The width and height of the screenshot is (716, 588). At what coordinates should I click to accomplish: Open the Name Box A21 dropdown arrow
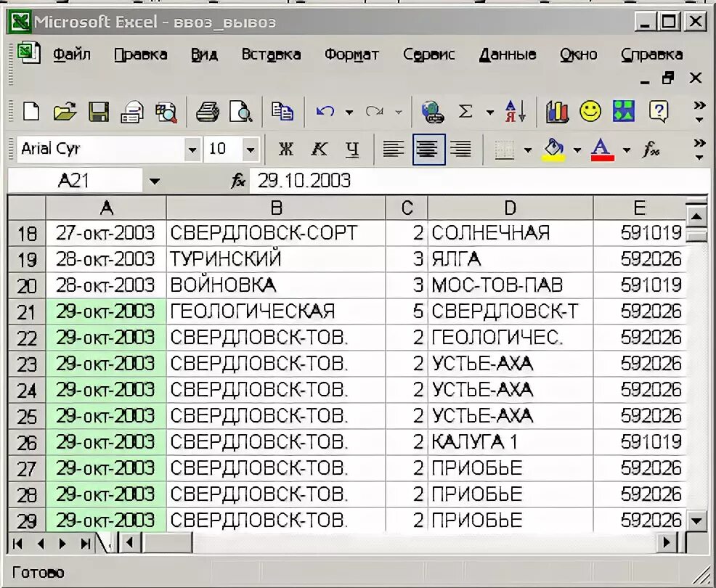155,181
